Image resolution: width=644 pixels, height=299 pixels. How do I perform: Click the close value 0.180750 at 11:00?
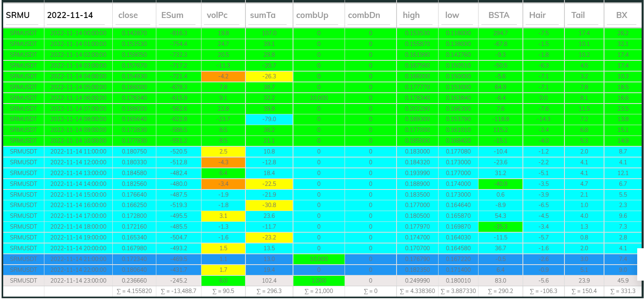click(x=134, y=151)
